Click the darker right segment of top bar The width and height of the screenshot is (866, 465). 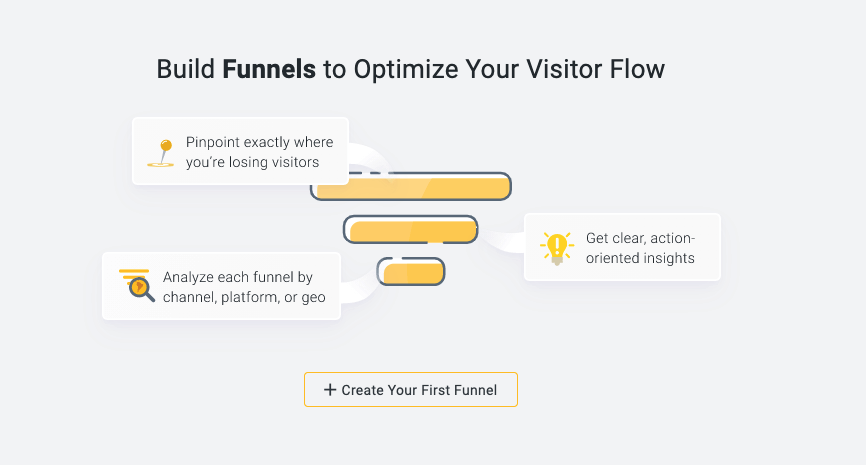coord(470,187)
